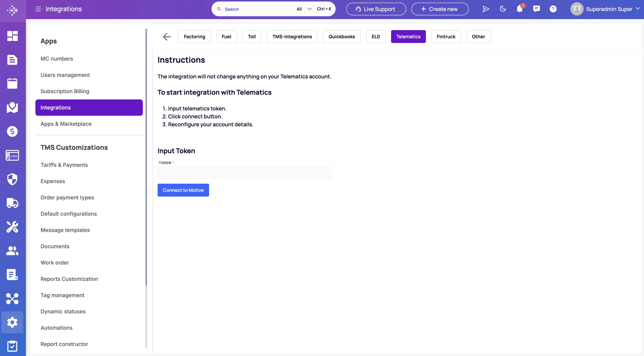Open the dashboard icon in the sidebar
This screenshot has width=644, height=356.
click(12, 36)
